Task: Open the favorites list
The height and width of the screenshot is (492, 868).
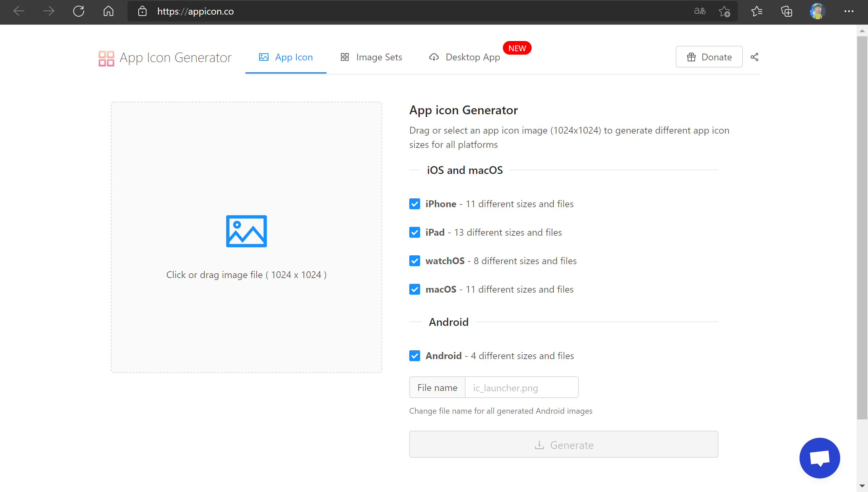Action: (757, 11)
